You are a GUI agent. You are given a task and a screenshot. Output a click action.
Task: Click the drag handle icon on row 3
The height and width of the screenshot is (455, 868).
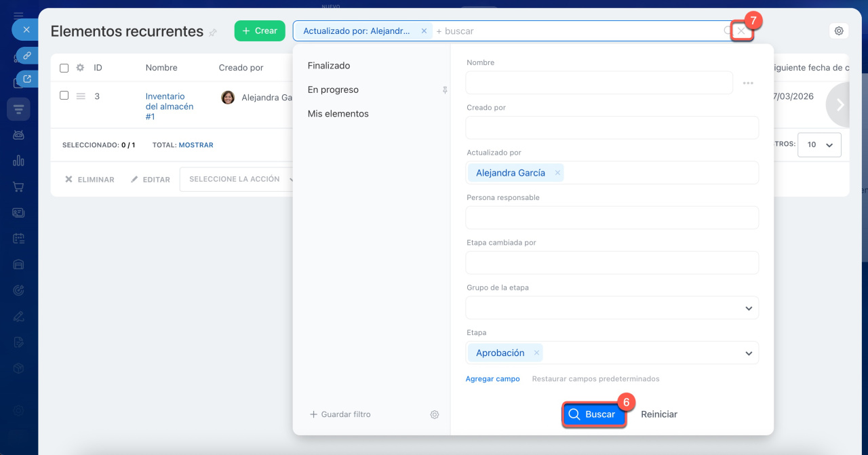(81, 96)
